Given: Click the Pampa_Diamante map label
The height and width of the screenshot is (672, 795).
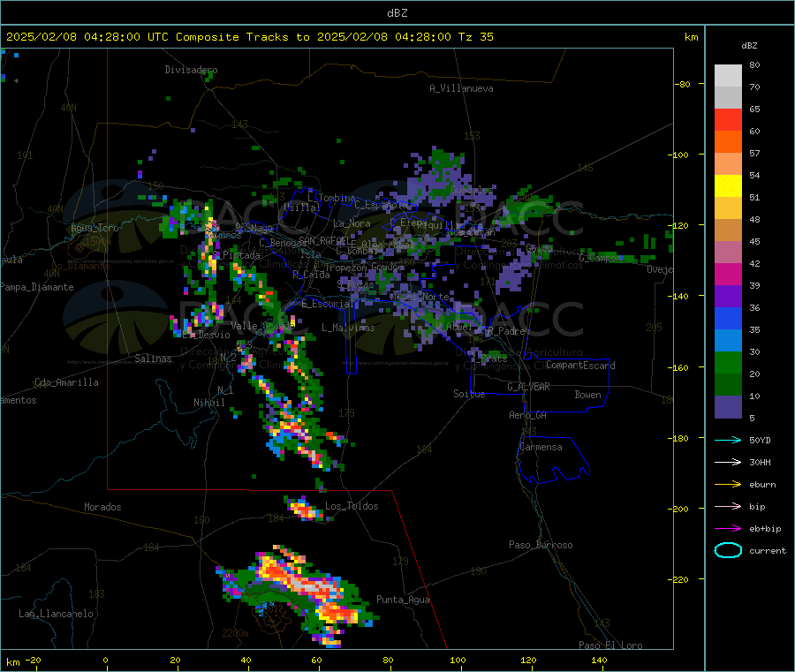Looking at the screenshot, I should [x=36, y=287].
